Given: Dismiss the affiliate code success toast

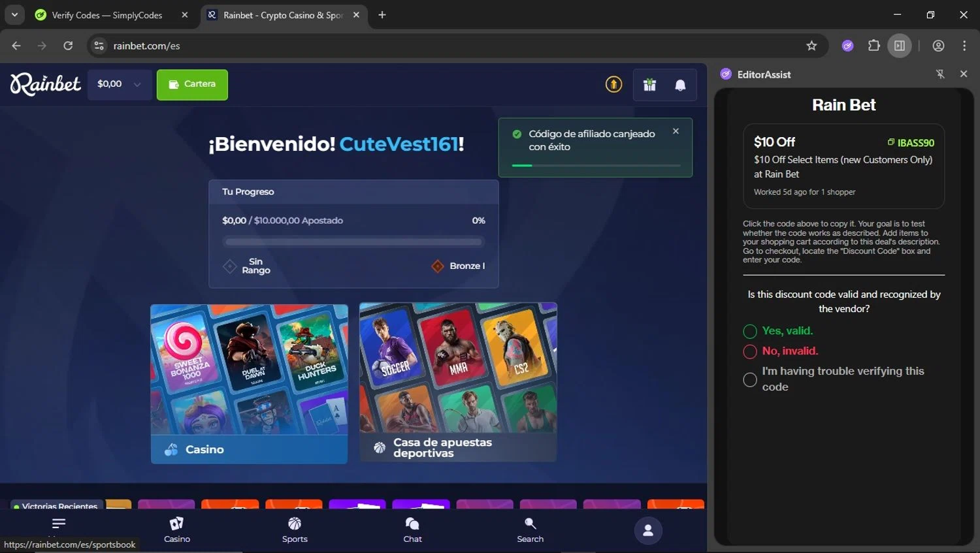Looking at the screenshot, I should click(676, 131).
